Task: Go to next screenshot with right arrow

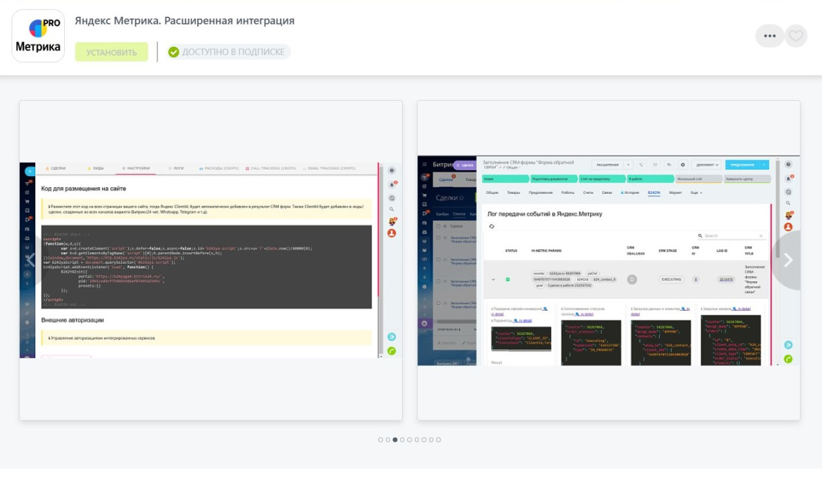Action: (x=788, y=260)
